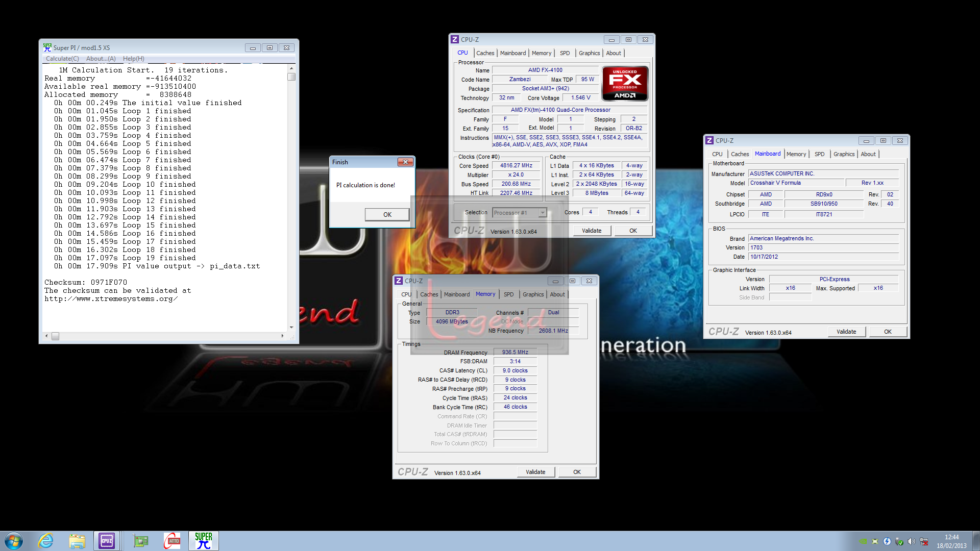This screenshot has height=551, width=980.
Task: Click the ATTO taskbar icon
Action: click(172, 541)
